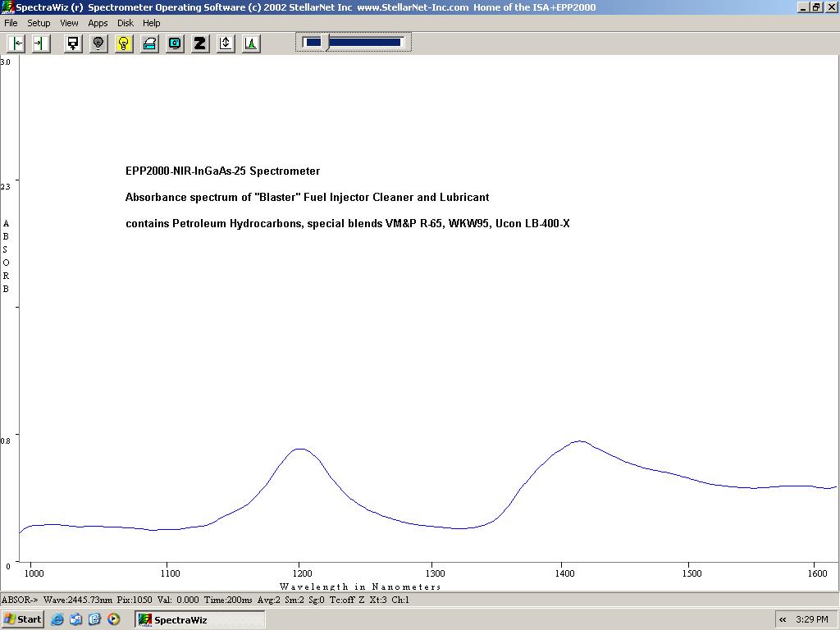Activate the Z zoom tool

tap(200, 43)
